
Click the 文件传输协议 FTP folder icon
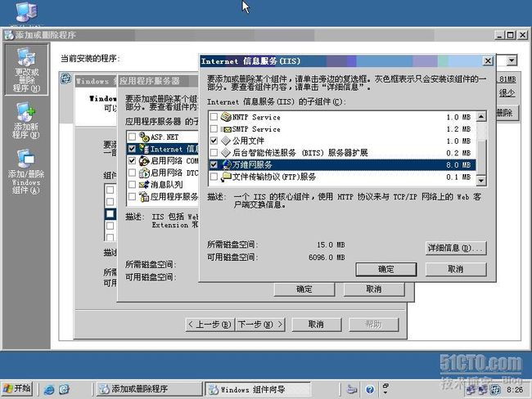click(226, 177)
